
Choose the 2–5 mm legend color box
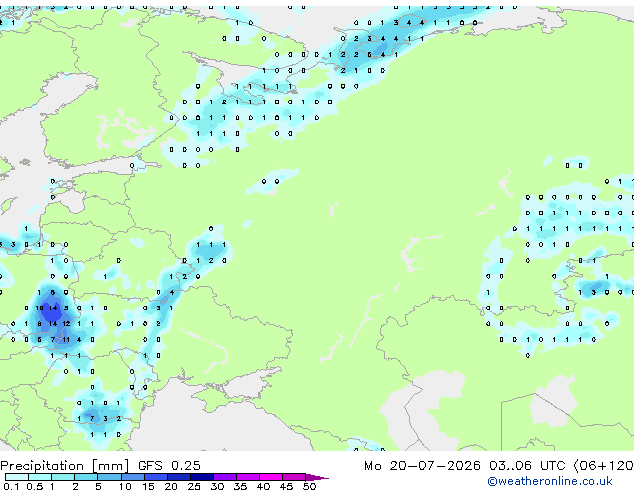86,477
